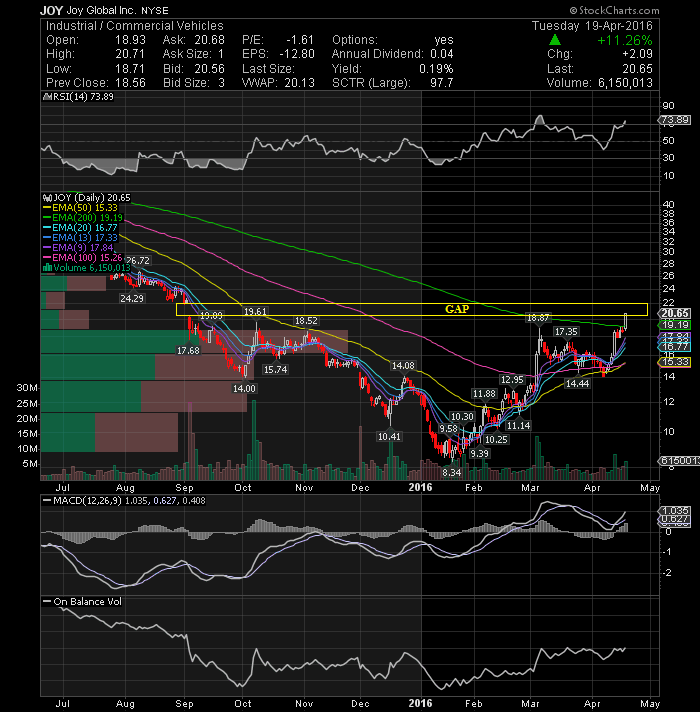
Task: Click the green 19.19 tag on right axis
Action: point(675,325)
